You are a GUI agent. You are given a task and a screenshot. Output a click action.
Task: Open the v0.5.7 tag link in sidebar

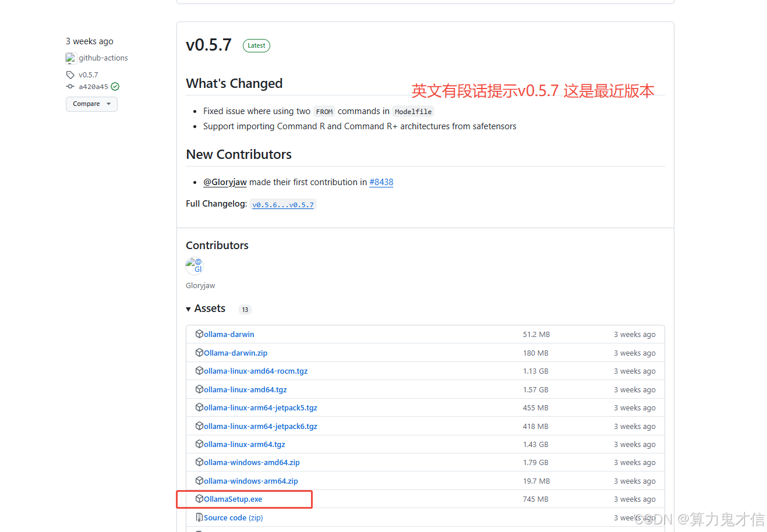tap(89, 75)
